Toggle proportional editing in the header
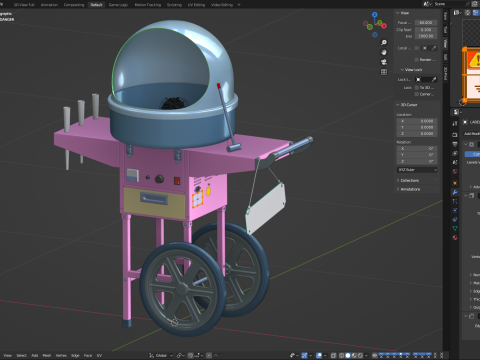The image size is (480, 360). (x=209, y=355)
